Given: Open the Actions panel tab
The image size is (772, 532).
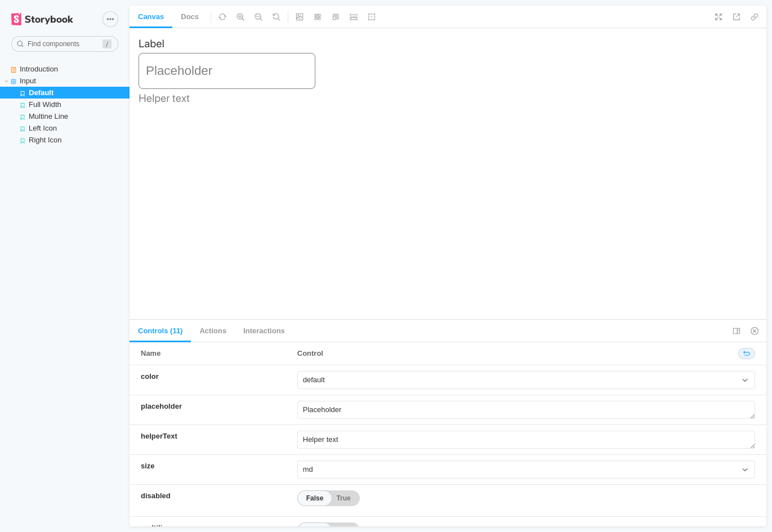Looking at the screenshot, I should pos(213,330).
